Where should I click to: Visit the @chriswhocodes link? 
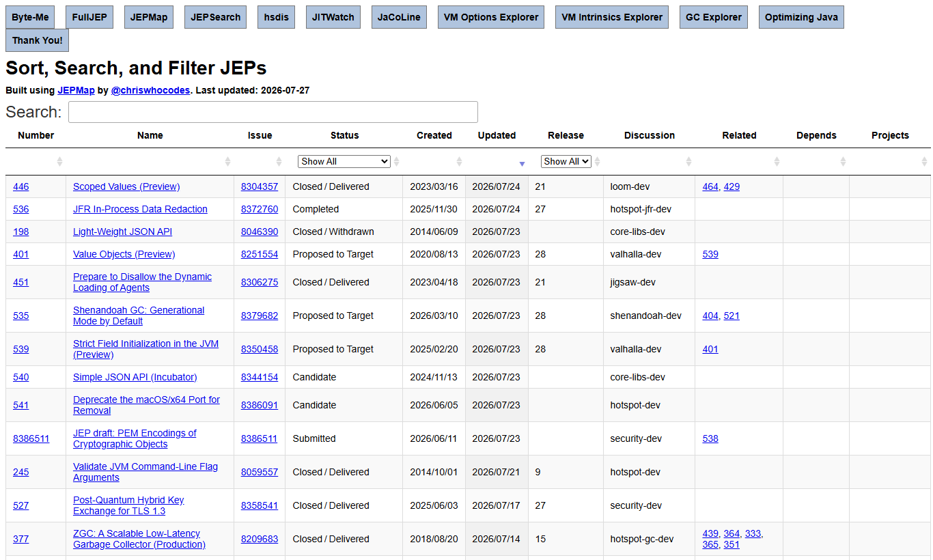(150, 90)
